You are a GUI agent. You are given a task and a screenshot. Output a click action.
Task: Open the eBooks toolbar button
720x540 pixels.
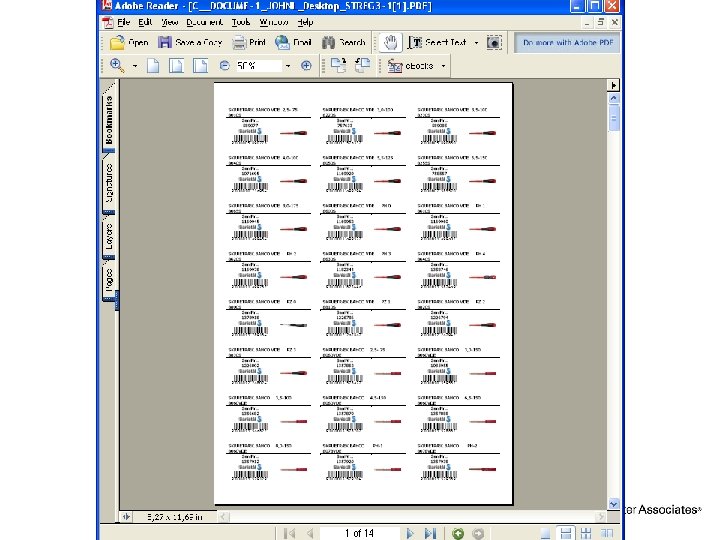(411, 66)
